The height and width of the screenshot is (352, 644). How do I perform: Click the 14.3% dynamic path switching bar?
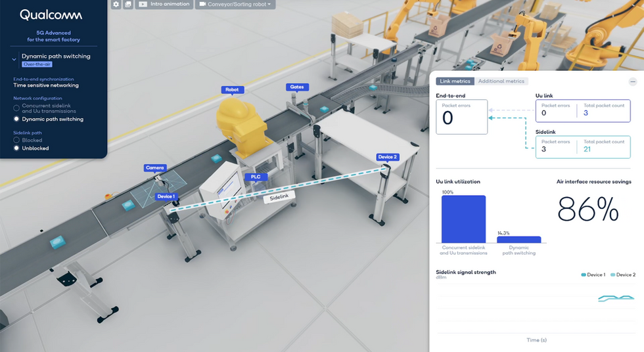pyautogui.click(x=519, y=240)
